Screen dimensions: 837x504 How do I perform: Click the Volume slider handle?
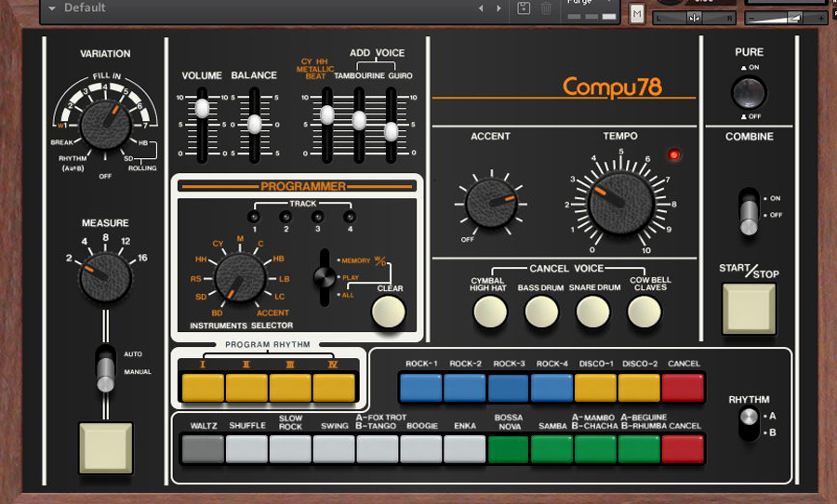(x=201, y=109)
